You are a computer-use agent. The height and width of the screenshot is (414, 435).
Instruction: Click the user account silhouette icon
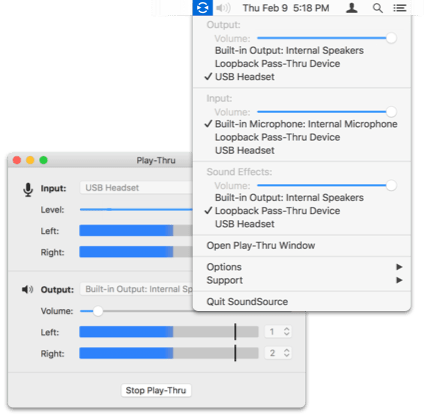(352, 8)
